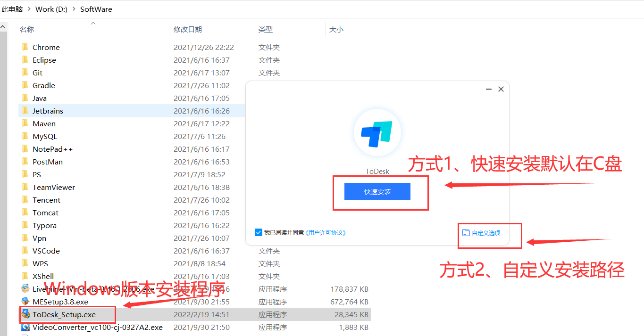Select the Gradle folder icon
The image size is (644, 336).
point(25,85)
